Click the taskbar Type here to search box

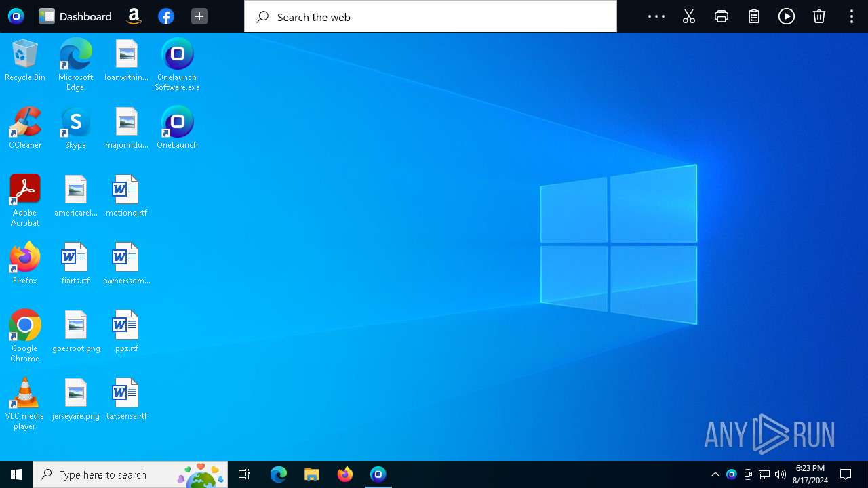pos(130,474)
